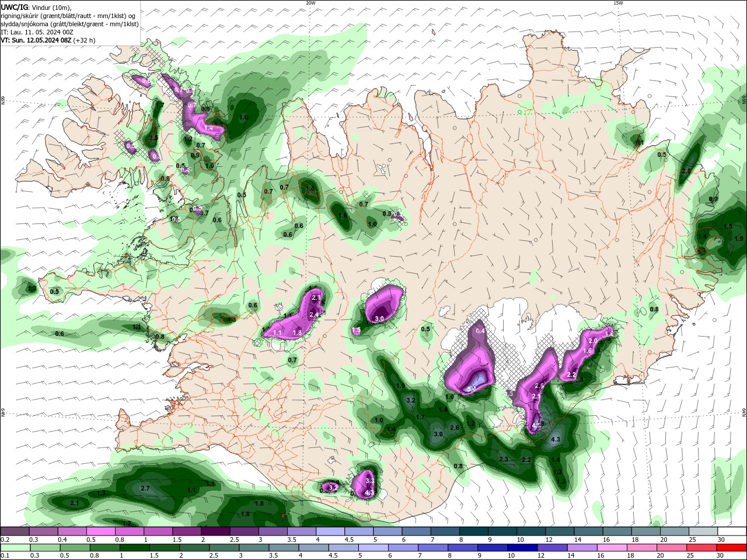Click the dark blue 10 mm rain scale swatch

[522, 548]
